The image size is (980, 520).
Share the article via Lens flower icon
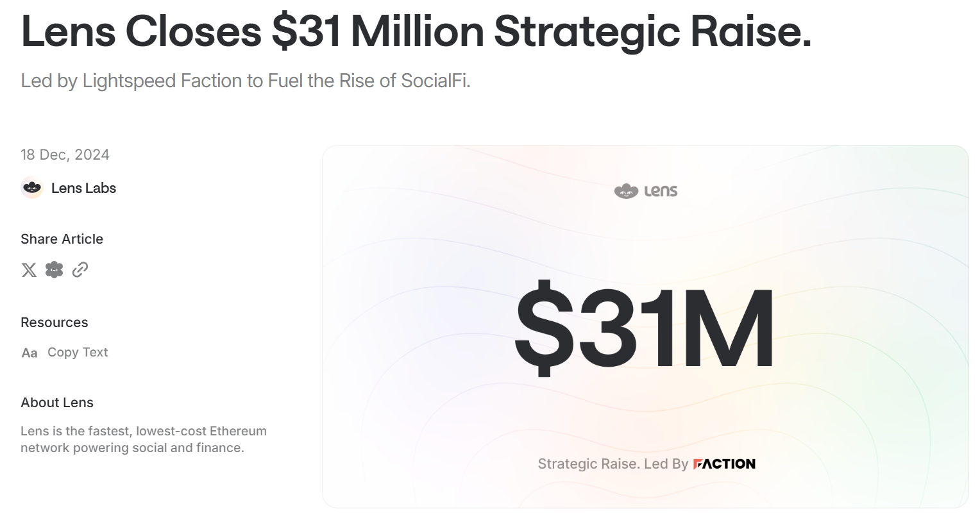click(55, 270)
